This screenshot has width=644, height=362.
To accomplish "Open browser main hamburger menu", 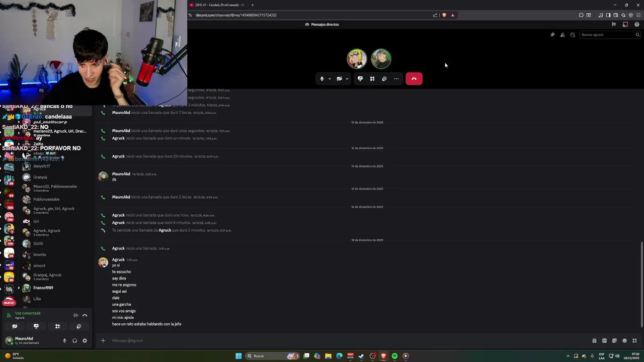I will click(x=638, y=15).
